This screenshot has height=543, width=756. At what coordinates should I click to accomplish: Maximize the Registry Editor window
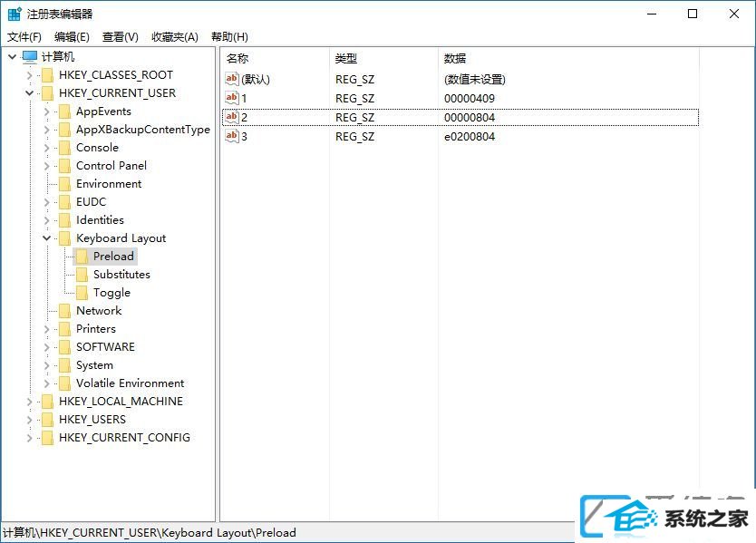coord(693,14)
